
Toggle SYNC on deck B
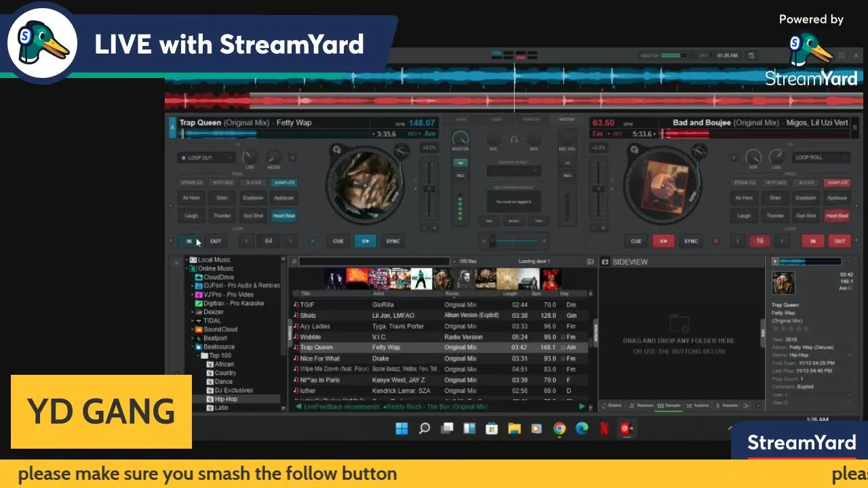690,241
